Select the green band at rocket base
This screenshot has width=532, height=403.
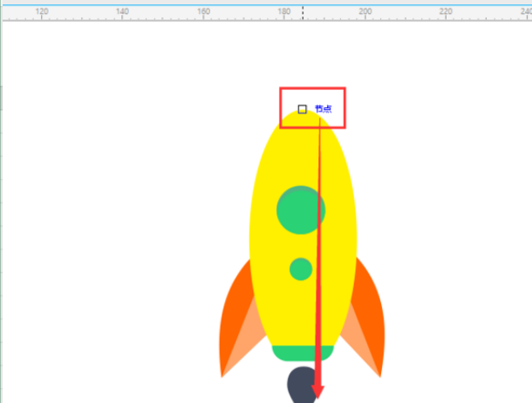click(x=303, y=353)
